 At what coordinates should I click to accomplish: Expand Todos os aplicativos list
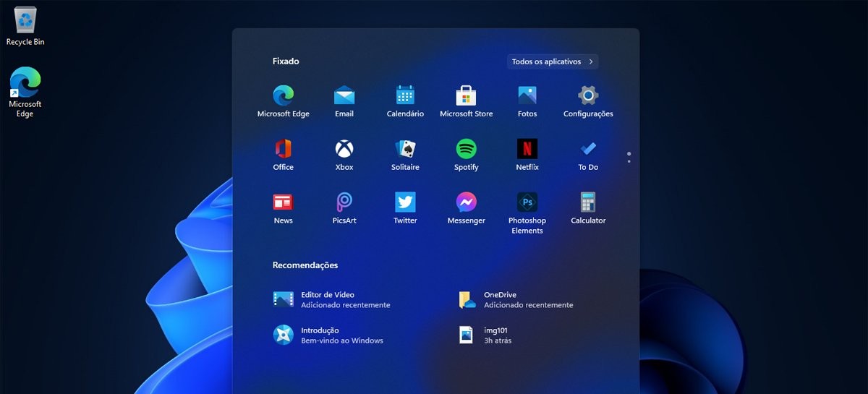pyautogui.click(x=553, y=61)
